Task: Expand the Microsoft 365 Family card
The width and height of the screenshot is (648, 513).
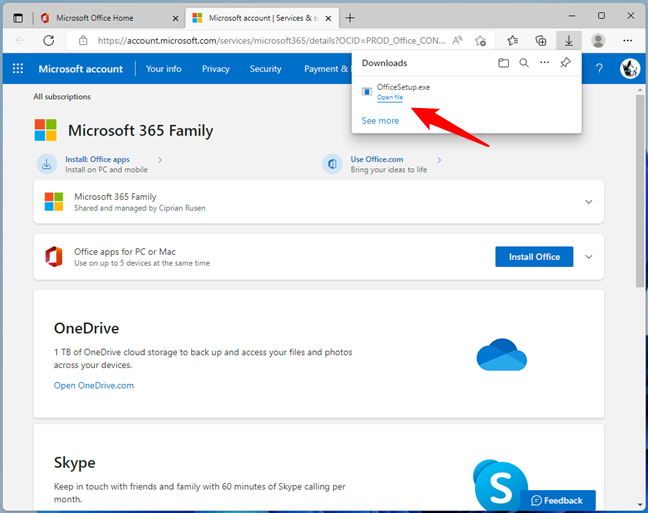Action: tap(588, 202)
